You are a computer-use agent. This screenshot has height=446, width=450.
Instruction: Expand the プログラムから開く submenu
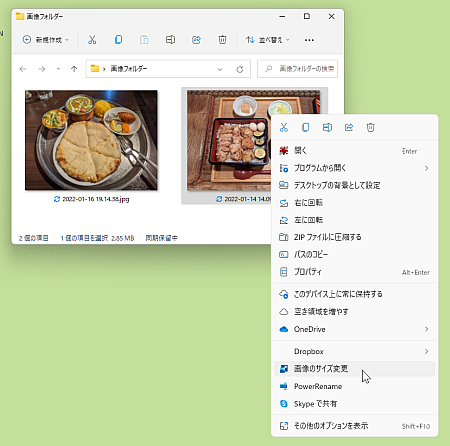click(355, 168)
